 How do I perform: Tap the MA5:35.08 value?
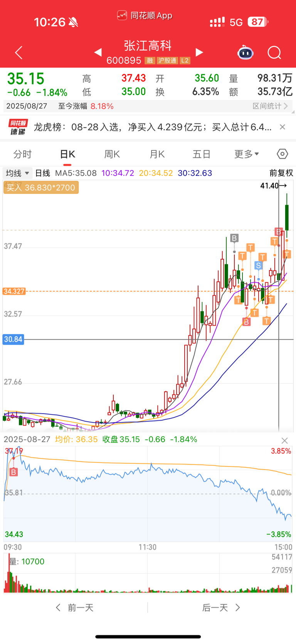pos(76,173)
